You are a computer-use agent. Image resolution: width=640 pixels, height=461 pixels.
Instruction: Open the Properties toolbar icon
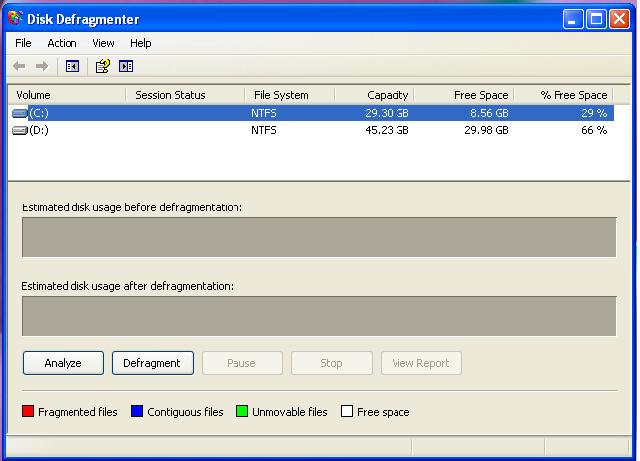(x=102, y=66)
